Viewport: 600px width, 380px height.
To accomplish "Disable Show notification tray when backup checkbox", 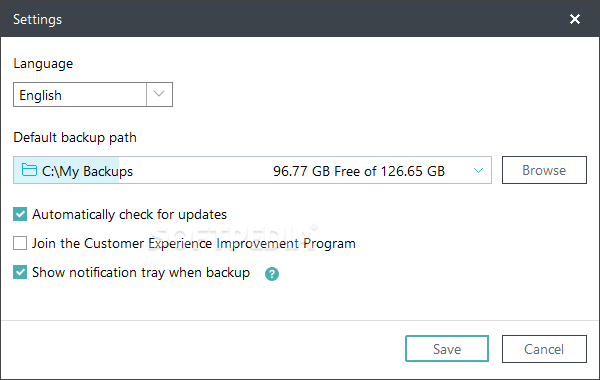I will pos(20,272).
